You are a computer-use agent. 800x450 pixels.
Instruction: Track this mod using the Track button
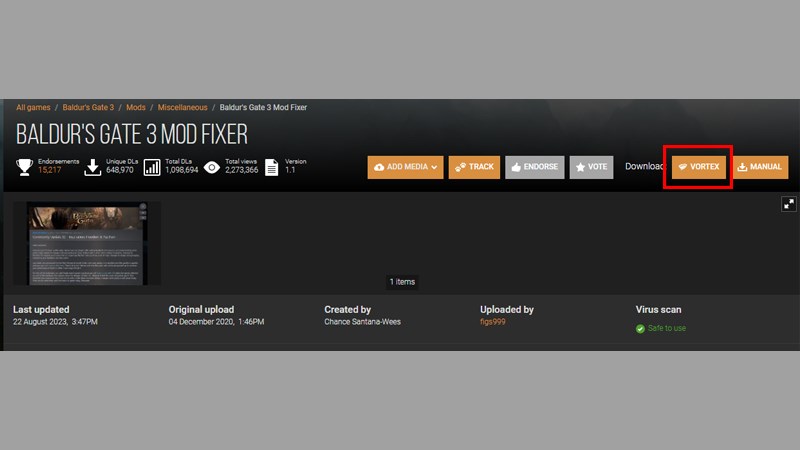[x=474, y=167]
